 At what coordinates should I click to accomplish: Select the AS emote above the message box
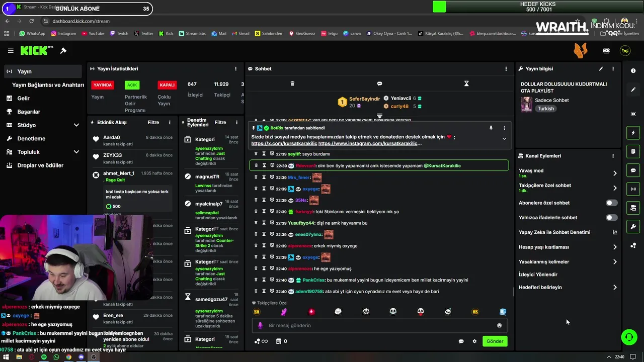click(x=475, y=312)
